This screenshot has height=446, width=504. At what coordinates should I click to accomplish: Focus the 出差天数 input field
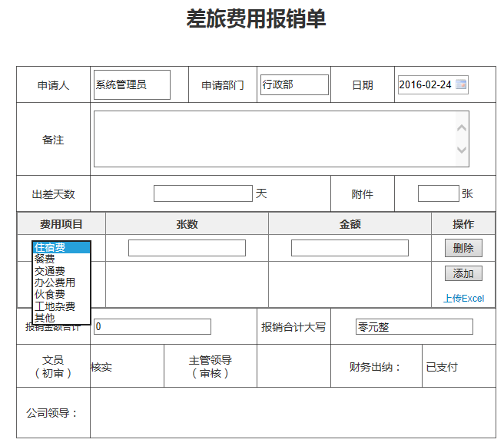pyautogui.click(x=203, y=193)
